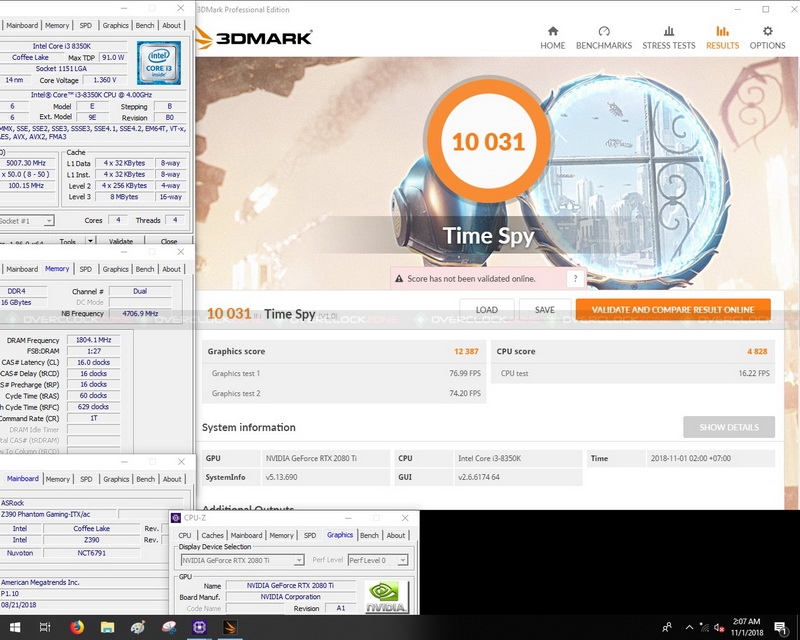The height and width of the screenshot is (640, 800).
Task: Click the Time value 2018-11-01 02:00 +07:00
Action: (x=690, y=458)
